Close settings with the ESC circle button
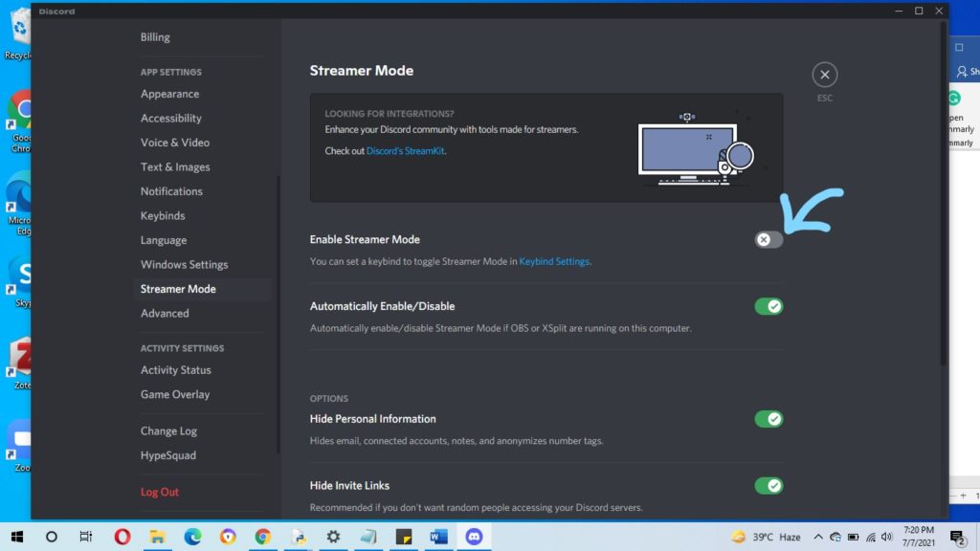Screen dimensions: 980x551 (824, 75)
